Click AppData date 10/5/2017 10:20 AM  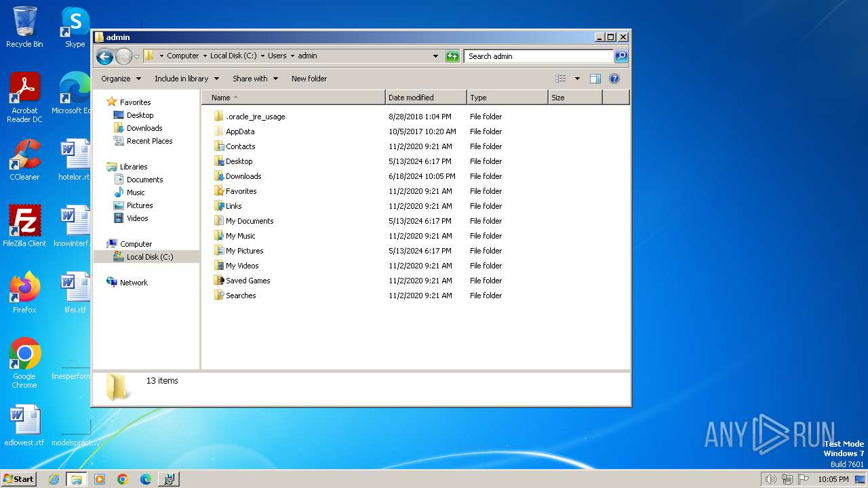pos(422,131)
